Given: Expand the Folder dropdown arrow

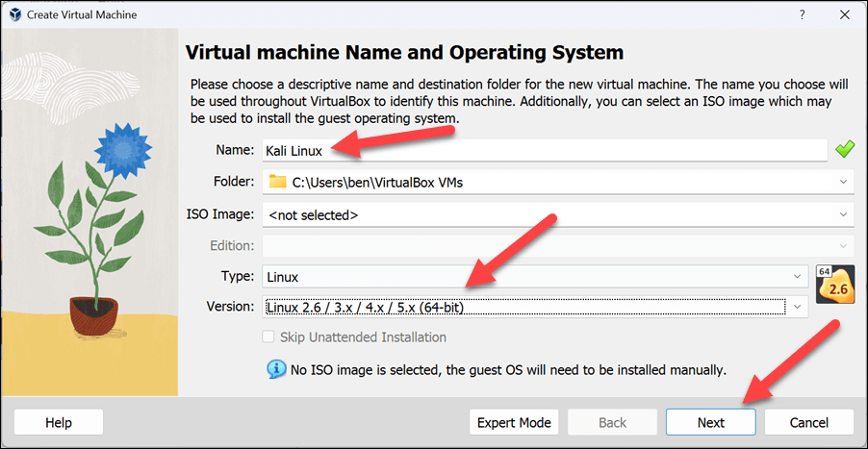Looking at the screenshot, I should pos(844,181).
